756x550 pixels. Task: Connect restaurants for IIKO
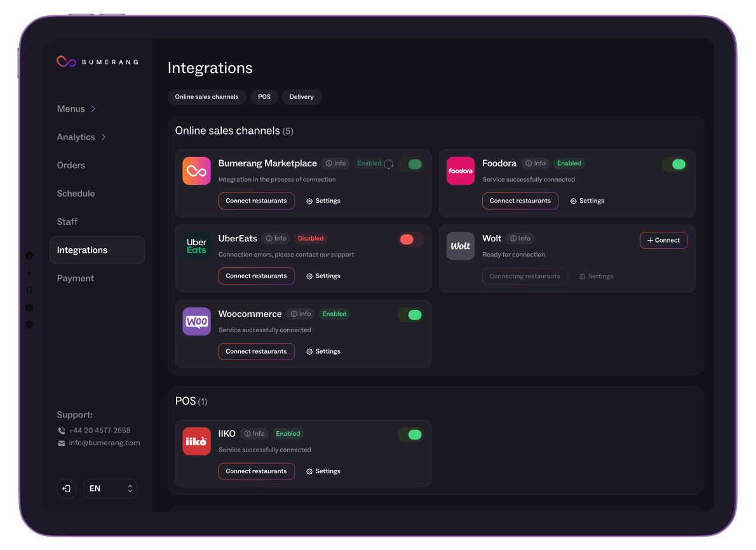click(257, 471)
